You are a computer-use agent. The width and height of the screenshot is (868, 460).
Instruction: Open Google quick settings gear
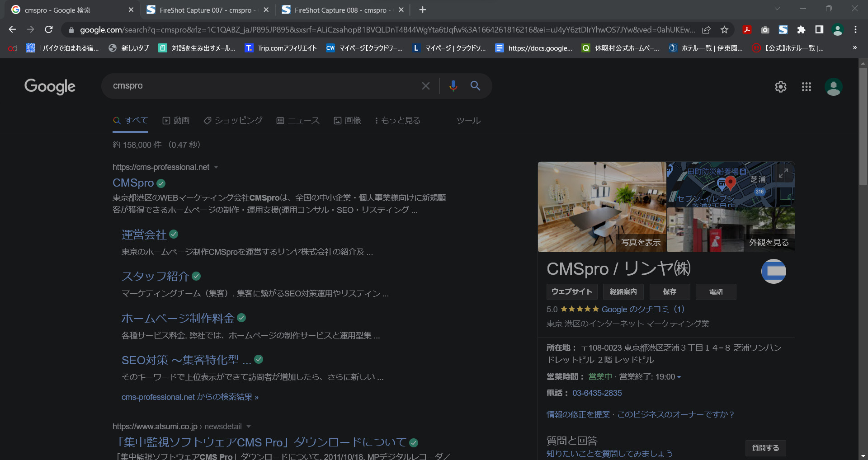click(781, 87)
